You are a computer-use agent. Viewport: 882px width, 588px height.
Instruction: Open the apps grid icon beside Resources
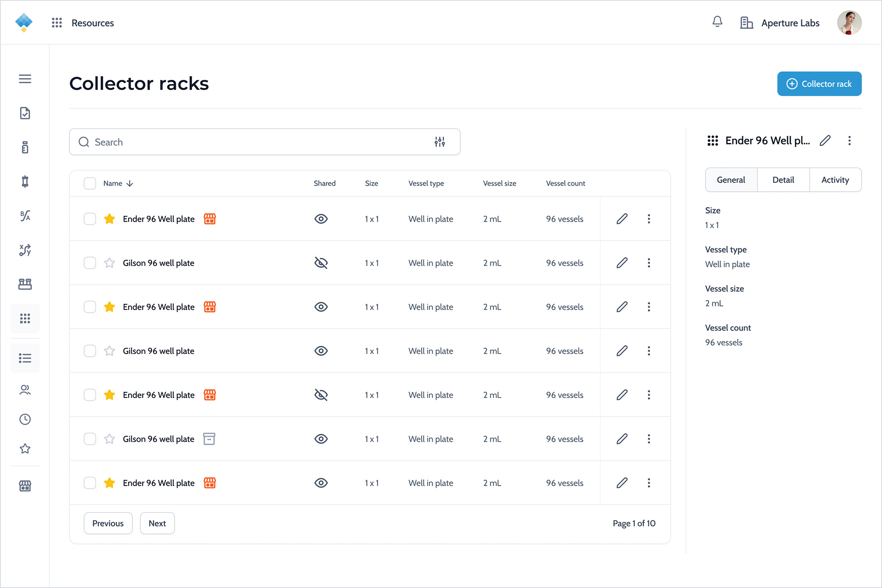coord(57,23)
